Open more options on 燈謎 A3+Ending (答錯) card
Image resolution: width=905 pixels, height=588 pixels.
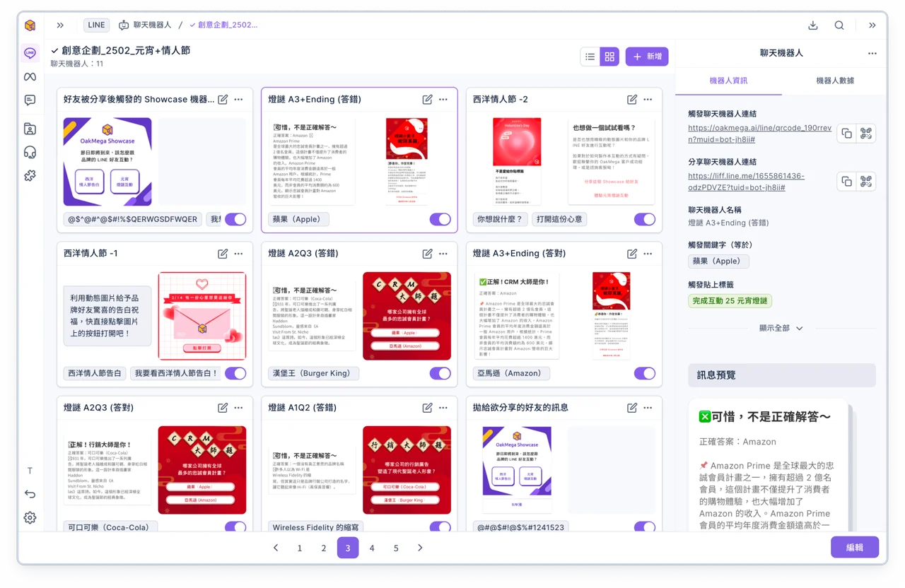click(x=443, y=100)
